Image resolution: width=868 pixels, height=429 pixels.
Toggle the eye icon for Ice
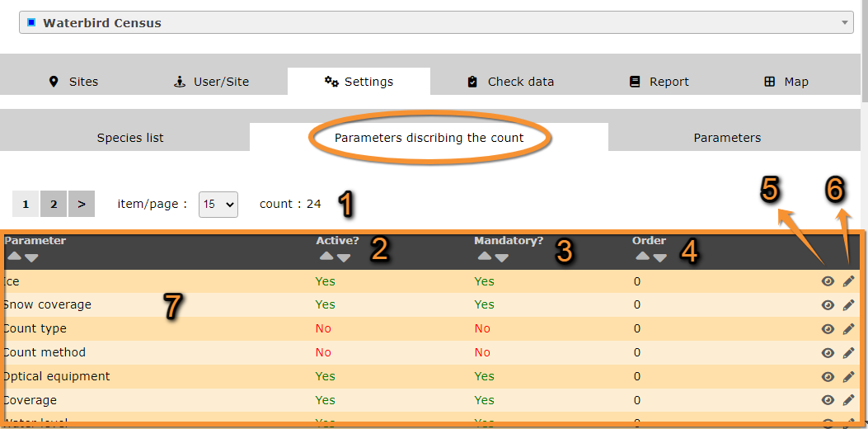point(828,281)
